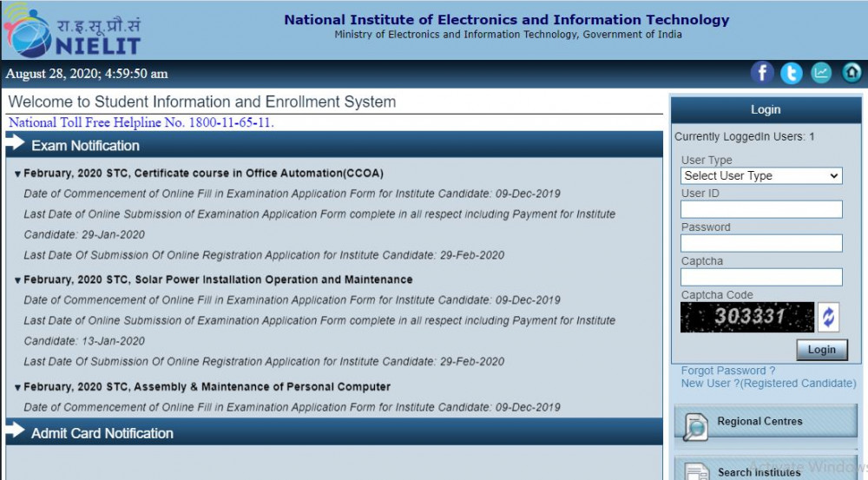The height and width of the screenshot is (480, 868).
Task: Click the Forgot Password link
Action: click(x=727, y=371)
